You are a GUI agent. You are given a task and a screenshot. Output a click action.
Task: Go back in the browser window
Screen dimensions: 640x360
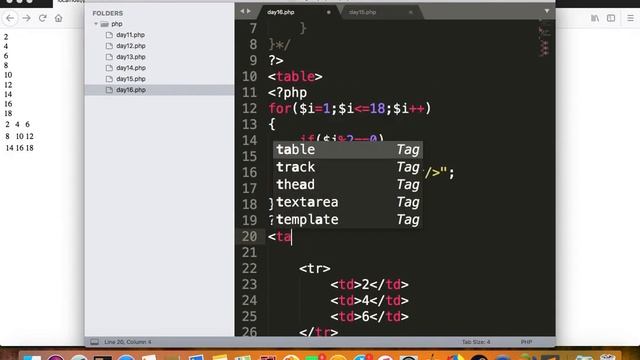tap(10, 18)
